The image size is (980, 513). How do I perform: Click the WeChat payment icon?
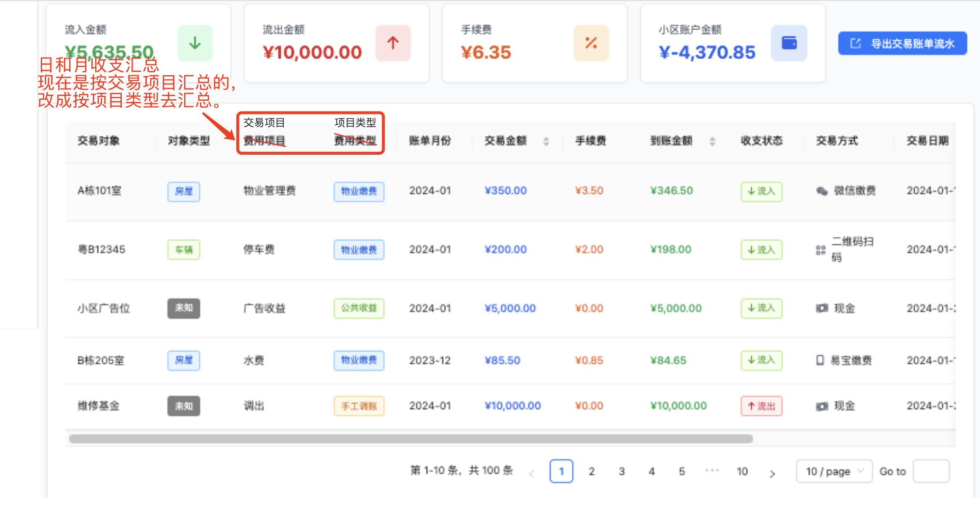[821, 191]
